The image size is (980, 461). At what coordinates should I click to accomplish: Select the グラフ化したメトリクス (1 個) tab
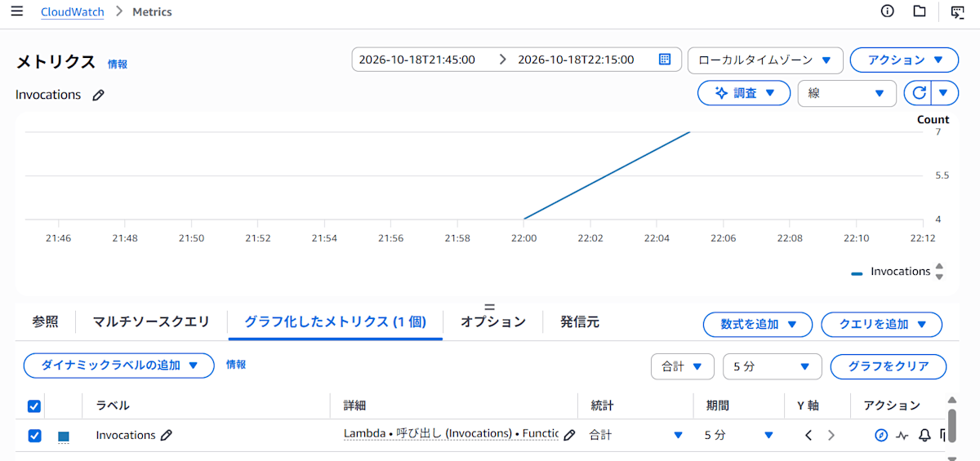point(335,321)
